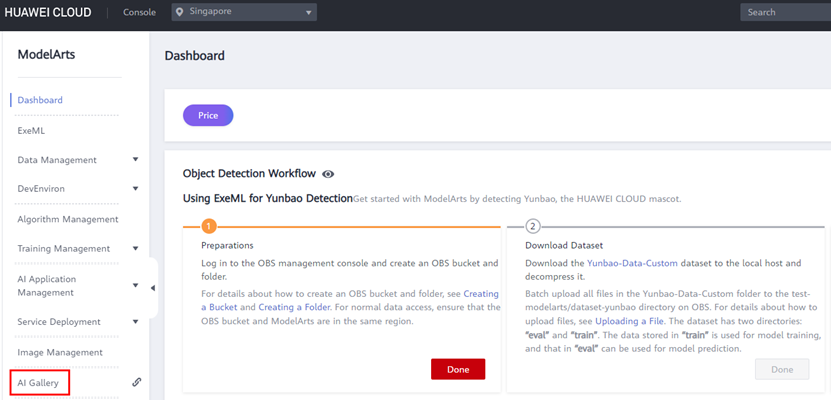
Task: Click the step 1 Preparations circle marker
Action: pyautogui.click(x=210, y=226)
